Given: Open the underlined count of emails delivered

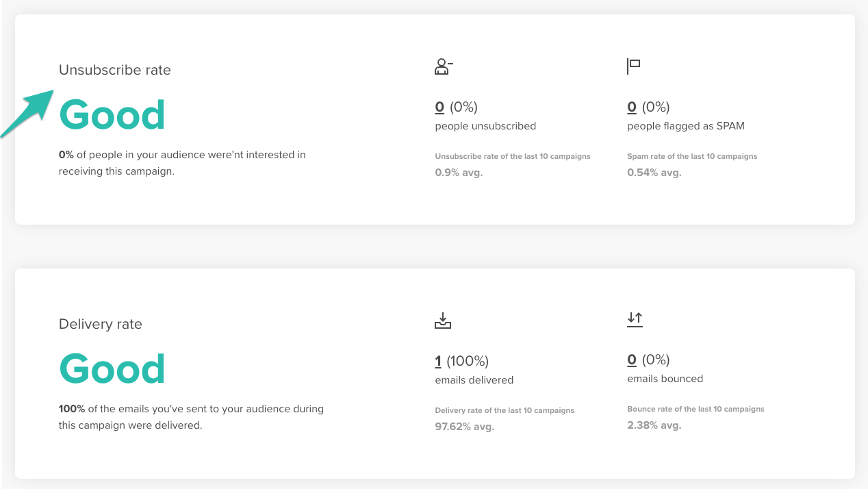Looking at the screenshot, I should (438, 361).
